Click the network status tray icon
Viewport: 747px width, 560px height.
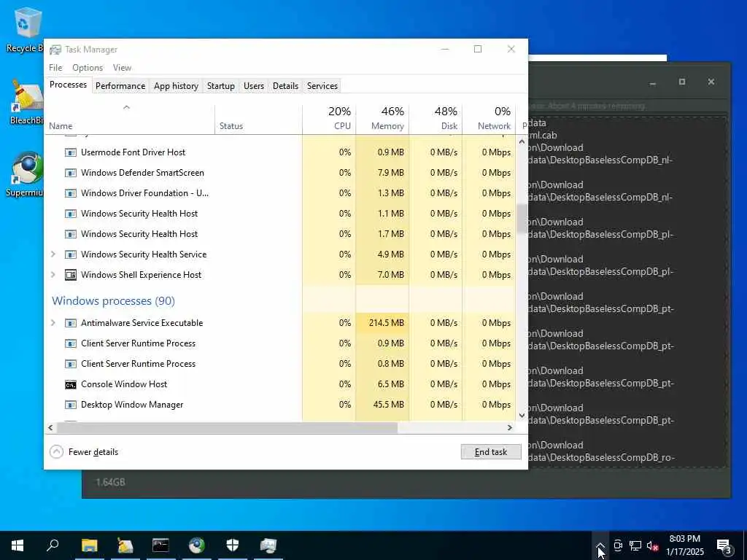635,545
